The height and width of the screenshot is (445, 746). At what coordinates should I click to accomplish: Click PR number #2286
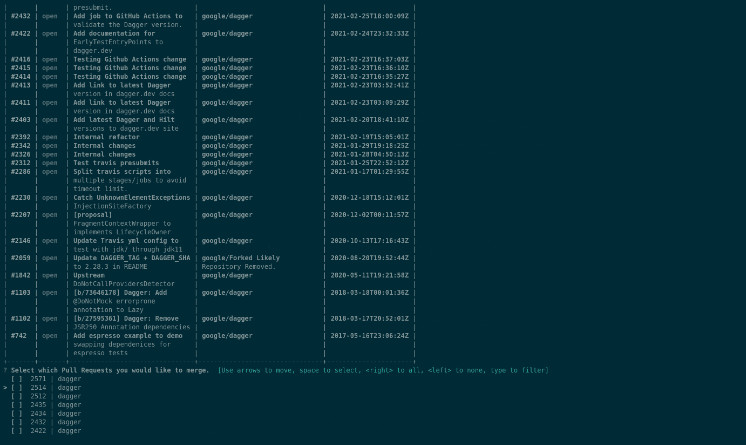(20, 172)
